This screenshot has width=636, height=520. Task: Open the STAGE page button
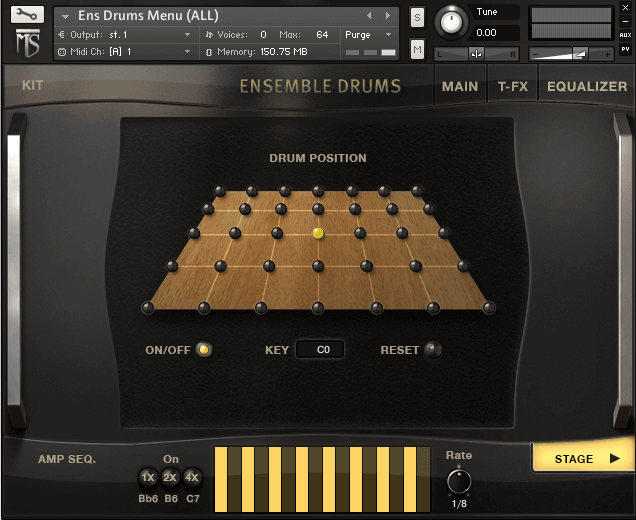(x=584, y=458)
